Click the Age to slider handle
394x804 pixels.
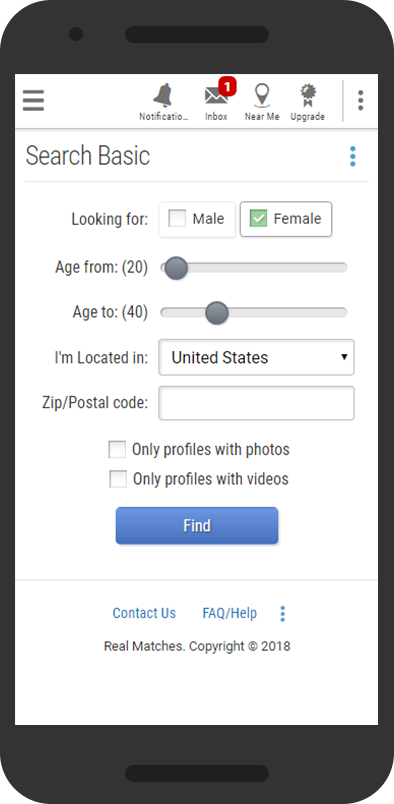(216, 313)
